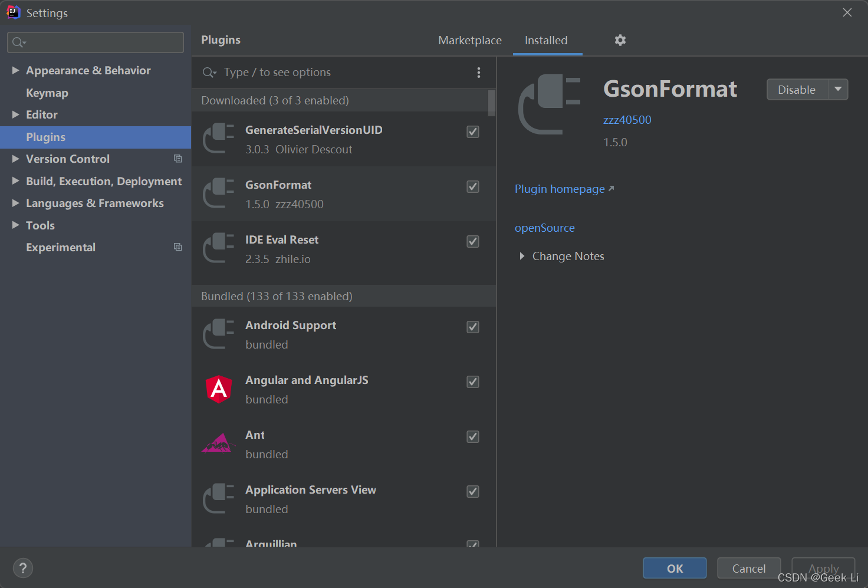
Task: Select the IDE Eval Reset plugin name
Action: click(x=282, y=240)
